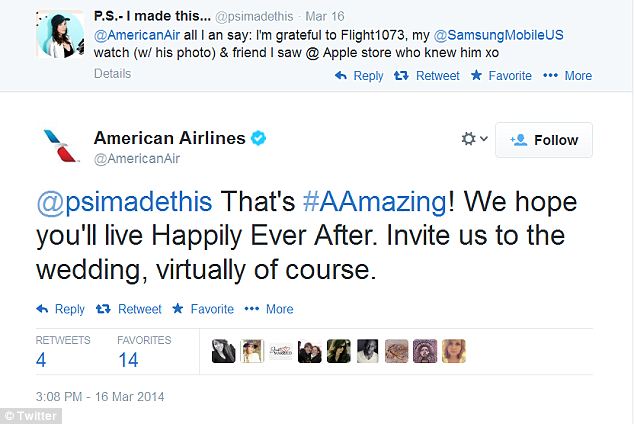
Task: Click the P.S.- I made this profile photo
Action: click(60, 37)
